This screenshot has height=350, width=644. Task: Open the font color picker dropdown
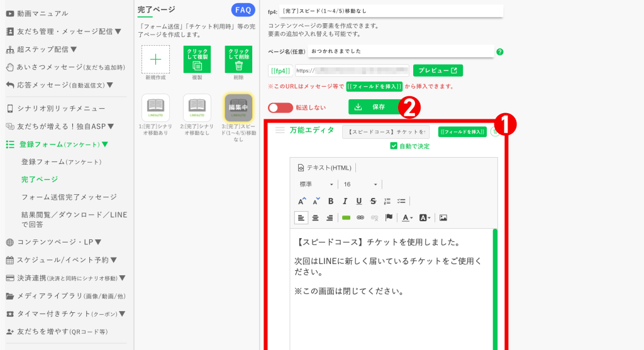pos(408,218)
